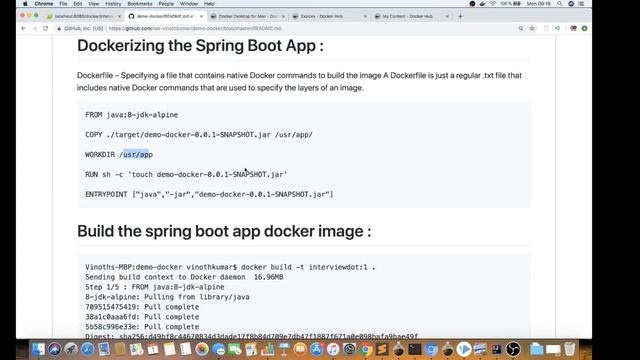The image size is (640, 360).
Task: Click the ENTRYPOINT java -jar line
Action: click(x=209, y=194)
